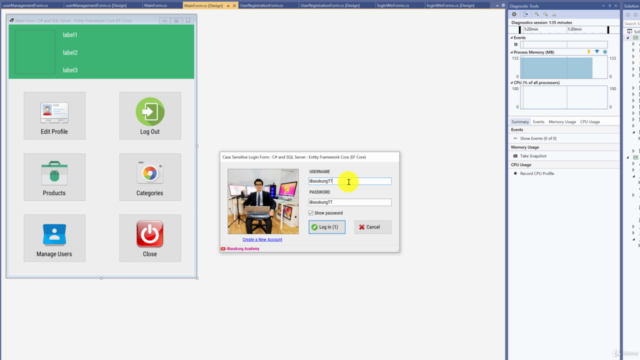This screenshot has width=640, height=360.
Task: Click the Take Snapshot camera icon
Action: tap(516, 156)
